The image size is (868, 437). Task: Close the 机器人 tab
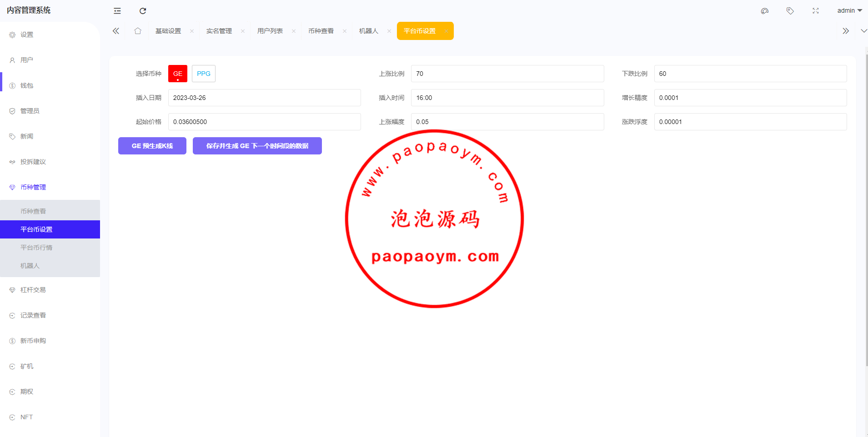pyautogui.click(x=389, y=31)
